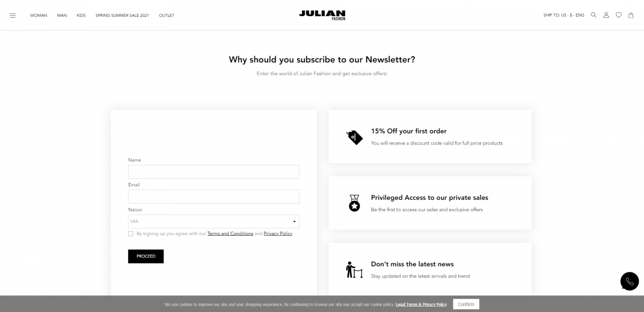Open the wishlist heart icon
644x312 pixels.
618,15
